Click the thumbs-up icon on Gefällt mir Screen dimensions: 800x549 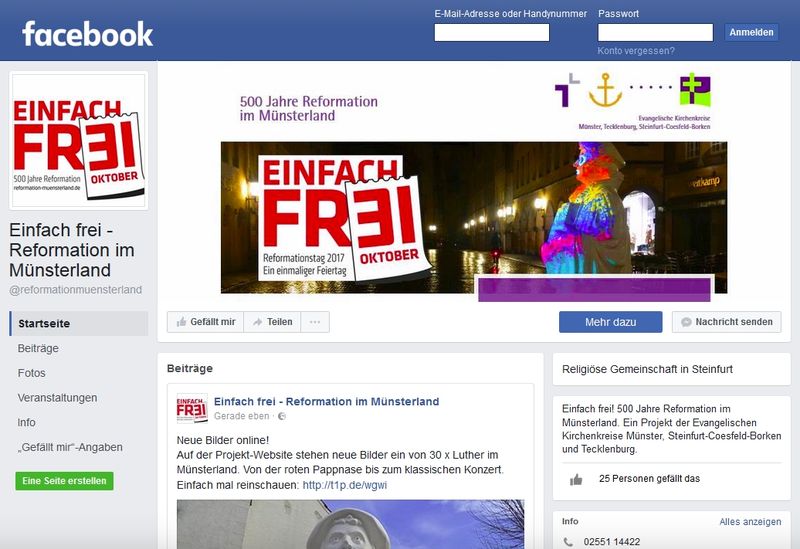[x=181, y=322]
